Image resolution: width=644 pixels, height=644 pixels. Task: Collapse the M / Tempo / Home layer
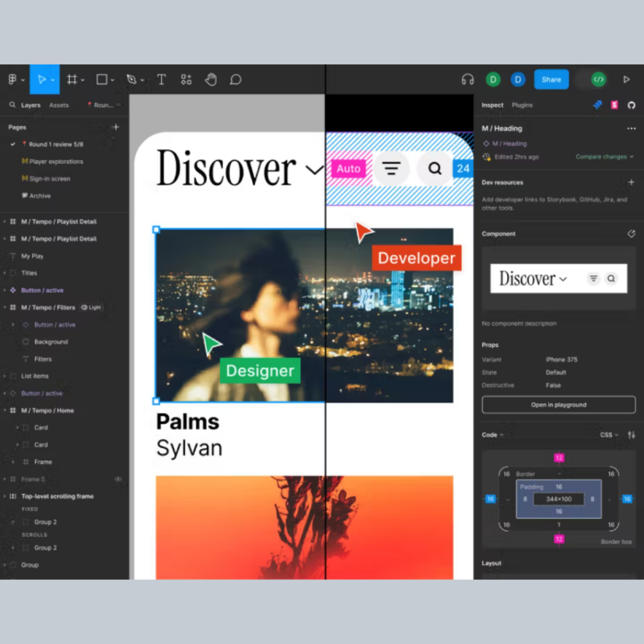[x=5, y=411]
